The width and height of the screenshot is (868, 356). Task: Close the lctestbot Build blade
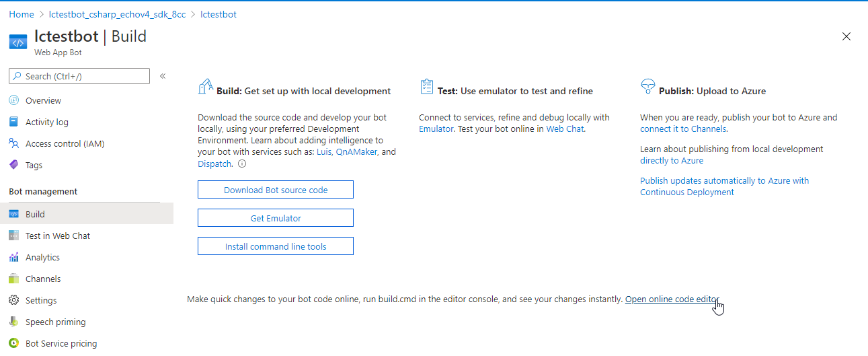click(846, 36)
